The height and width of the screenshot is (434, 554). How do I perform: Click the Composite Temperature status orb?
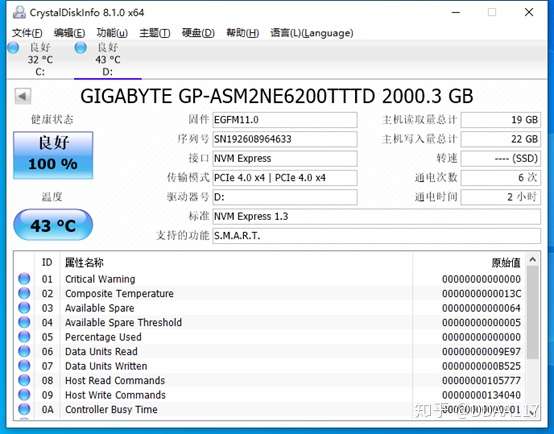[24, 293]
